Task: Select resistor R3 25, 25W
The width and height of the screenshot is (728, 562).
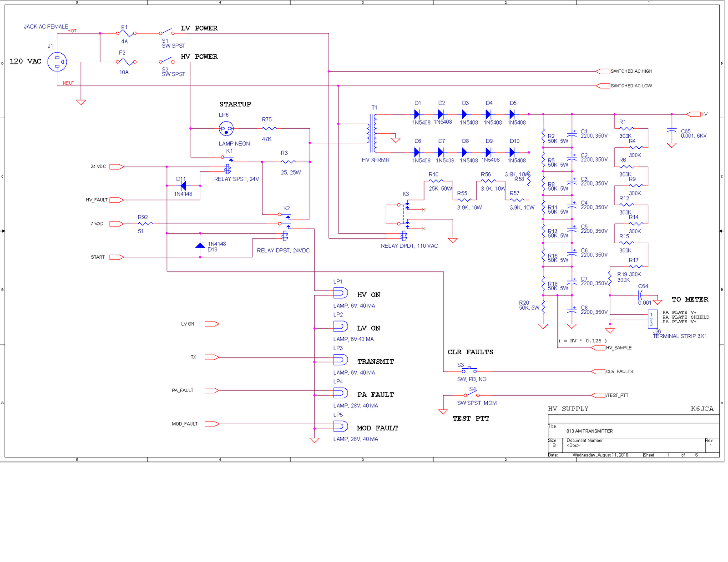Action: click(x=288, y=162)
